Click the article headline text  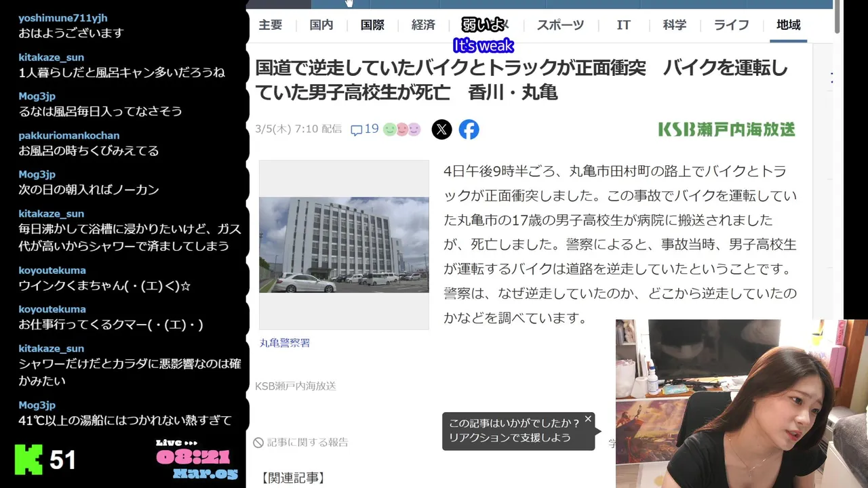pyautogui.click(x=521, y=80)
